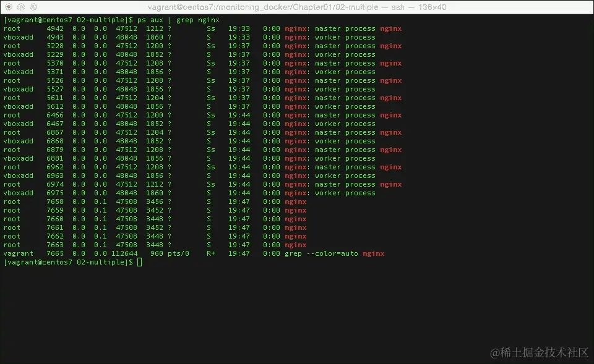Place cursor at the bottom shell prompt
Viewport: 594px width, 364px height.
coord(139,262)
